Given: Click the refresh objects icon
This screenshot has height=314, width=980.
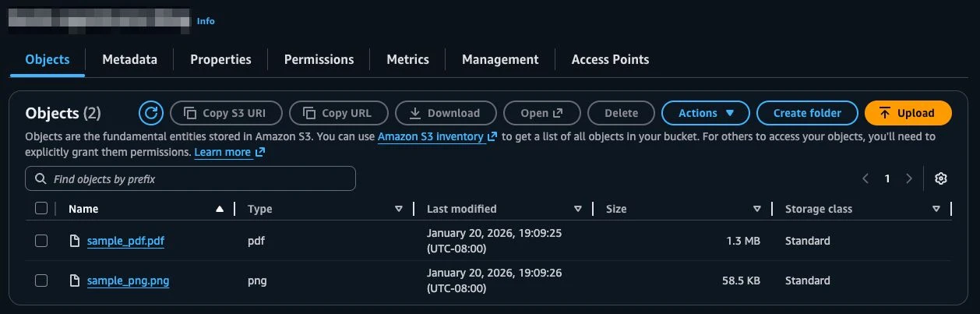Looking at the screenshot, I should point(151,113).
